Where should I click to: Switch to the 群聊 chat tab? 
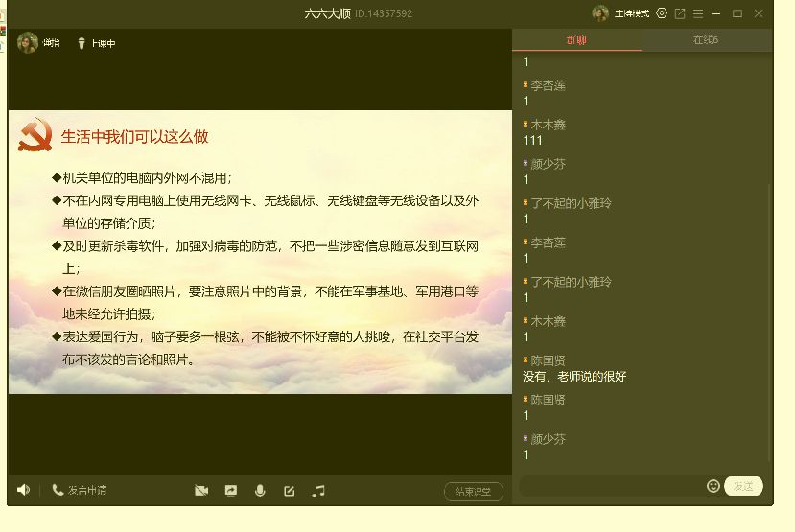pyautogui.click(x=576, y=40)
